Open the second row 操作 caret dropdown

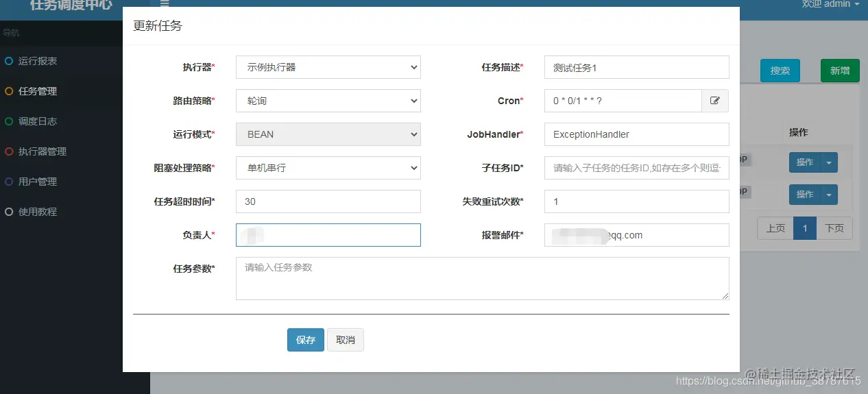(x=830, y=195)
